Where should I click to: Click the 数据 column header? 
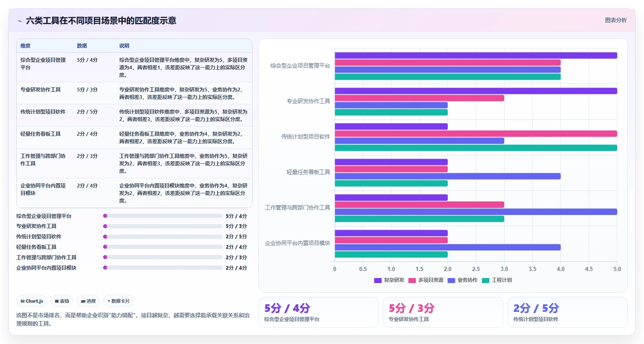coord(82,46)
